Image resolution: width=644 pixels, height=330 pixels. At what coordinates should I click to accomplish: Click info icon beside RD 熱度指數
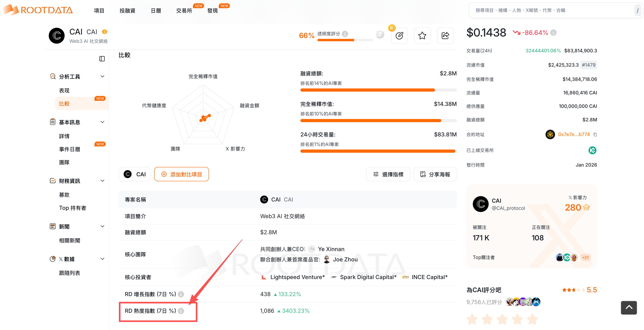pyautogui.click(x=181, y=311)
